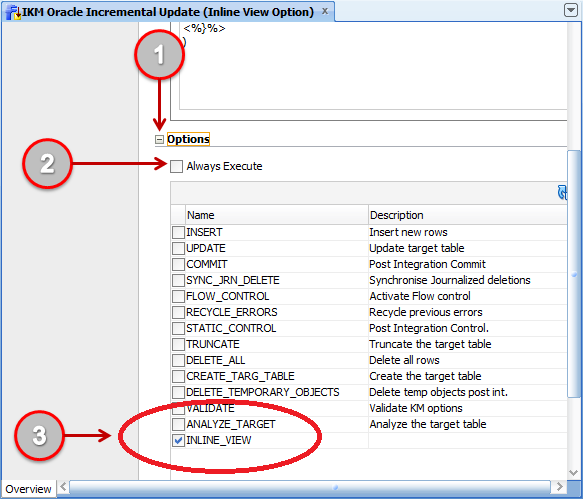
Task: Collapse the Options section
Action: tap(159, 139)
